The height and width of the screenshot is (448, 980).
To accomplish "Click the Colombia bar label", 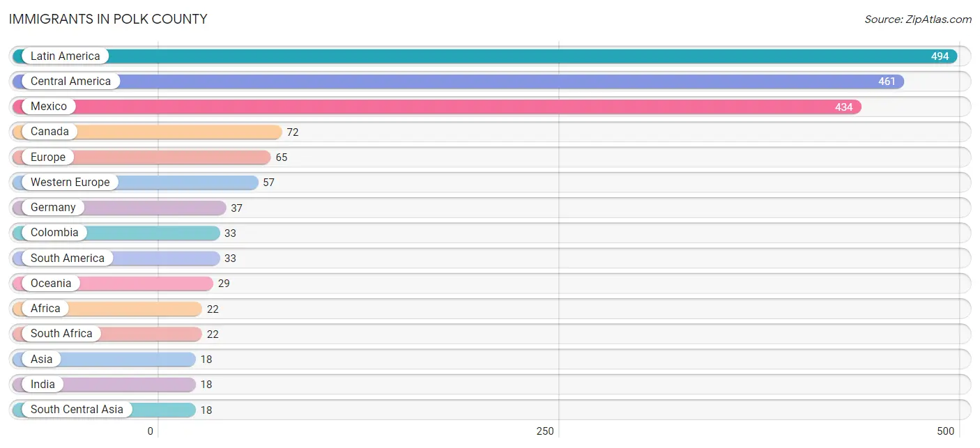I will [54, 232].
